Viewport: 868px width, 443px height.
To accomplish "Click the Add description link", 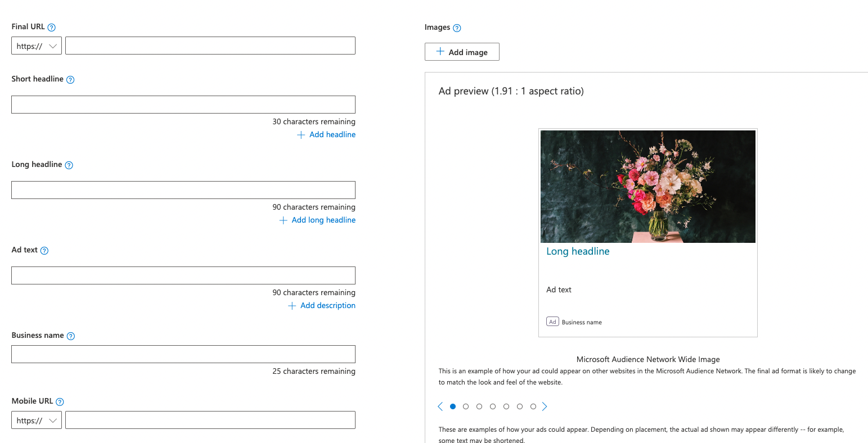I will pos(322,306).
